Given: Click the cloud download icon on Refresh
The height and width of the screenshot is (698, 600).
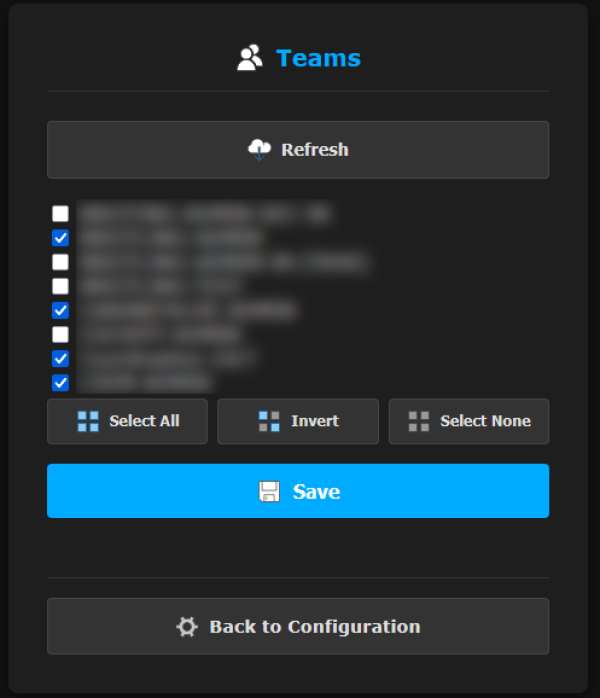Looking at the screenshot, I should tap(259, 150).
